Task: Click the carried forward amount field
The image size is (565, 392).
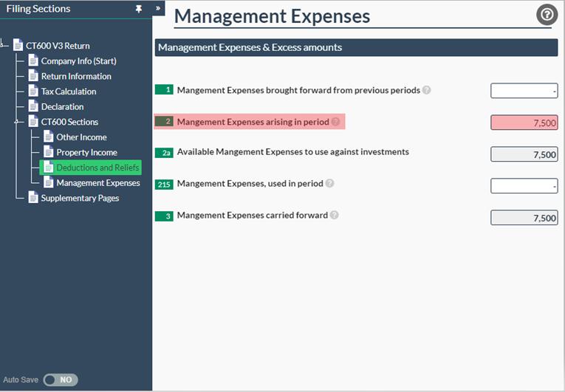Action: (524, 218)
